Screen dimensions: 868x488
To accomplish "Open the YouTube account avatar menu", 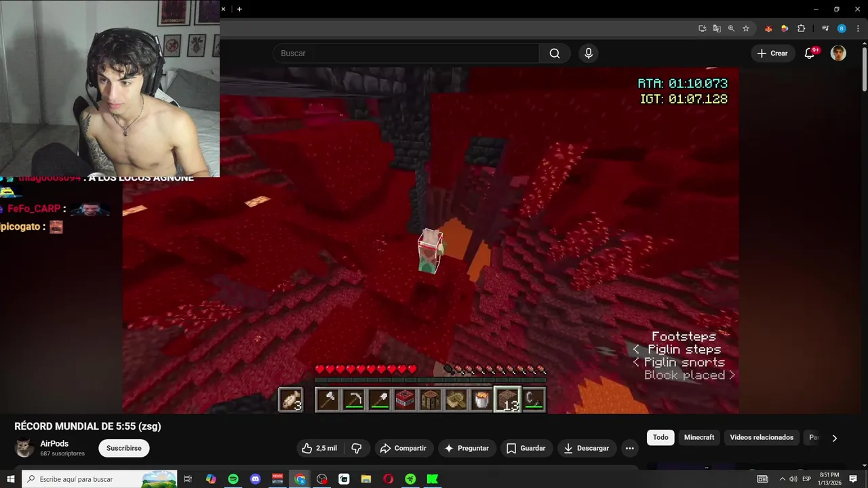I will tap(838, 54).
